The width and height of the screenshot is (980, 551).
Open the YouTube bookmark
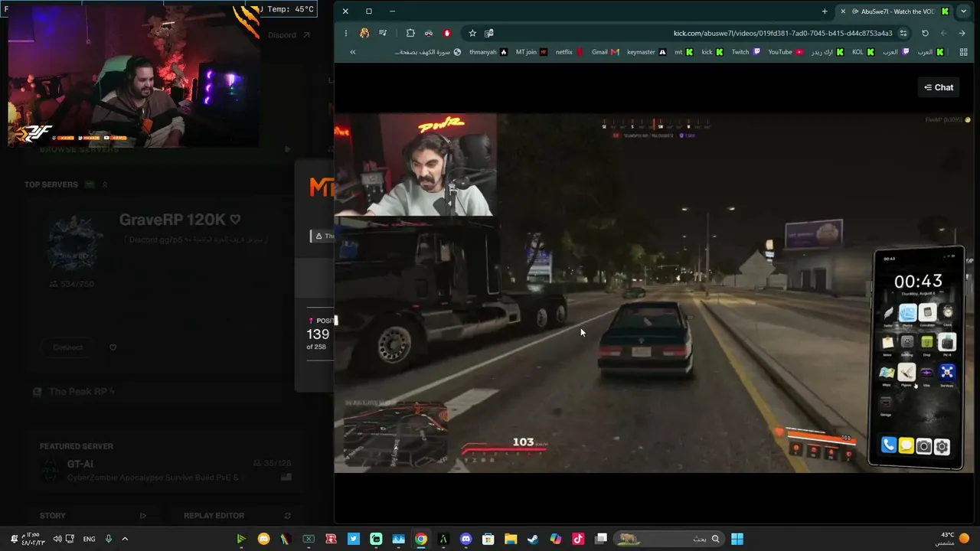point(786,52)
